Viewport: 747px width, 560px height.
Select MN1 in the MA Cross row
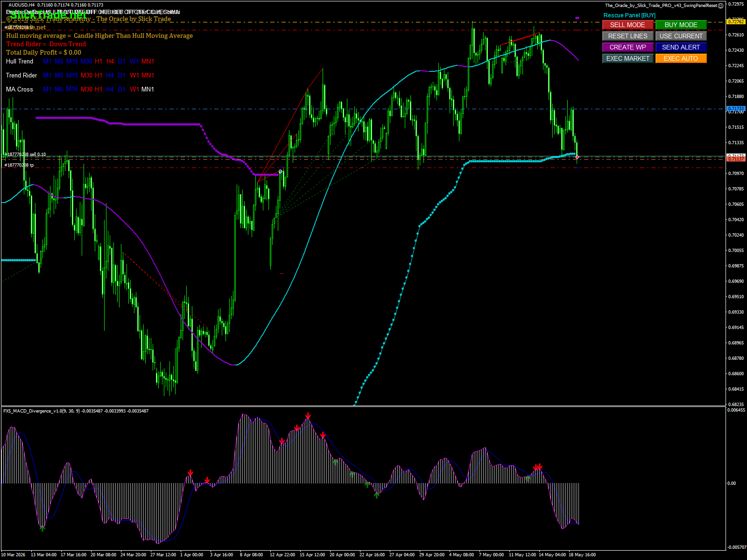(x=148, y=89)
